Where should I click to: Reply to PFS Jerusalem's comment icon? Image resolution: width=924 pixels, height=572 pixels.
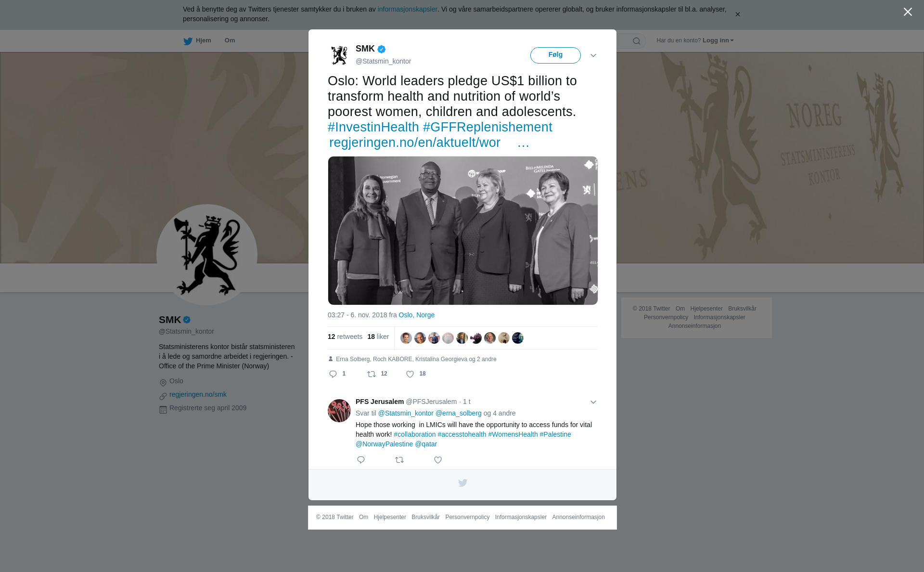(x=361, y=460)
